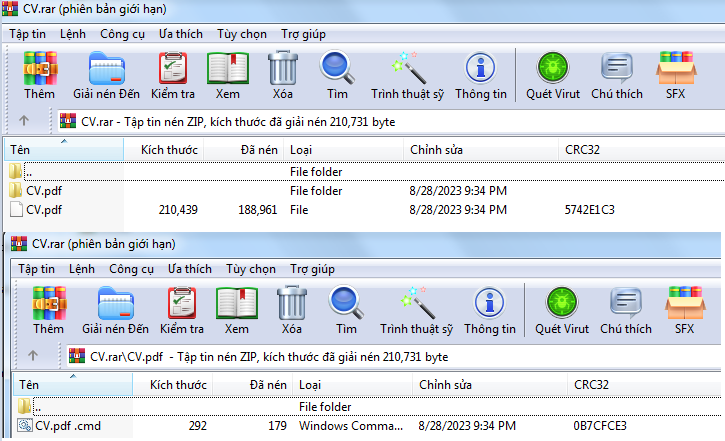Open Ưa thích menu in upper window
The width and height of the screenshot is (725, 441).
coord(181,34)
